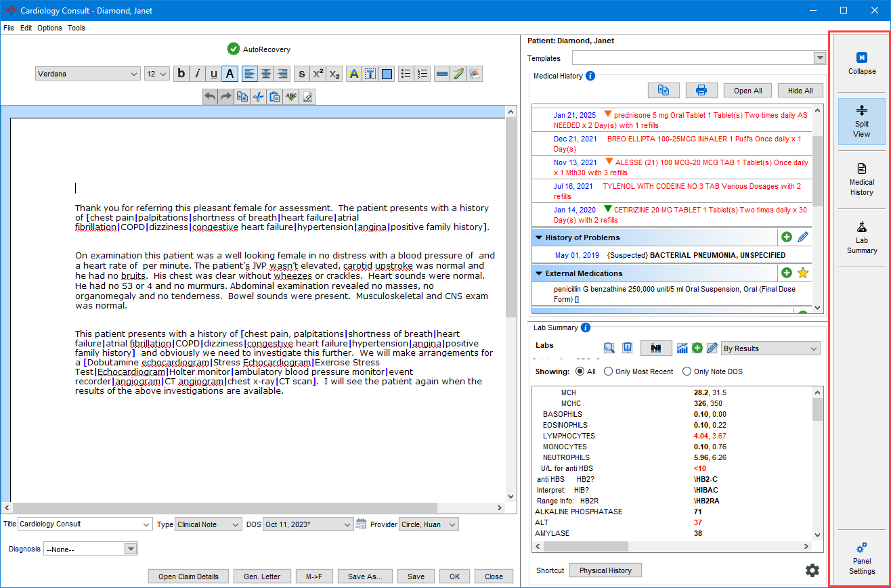This screenshot has height=588, width=891.
Task: Open the Tools menu
Action: pos(77,28)
